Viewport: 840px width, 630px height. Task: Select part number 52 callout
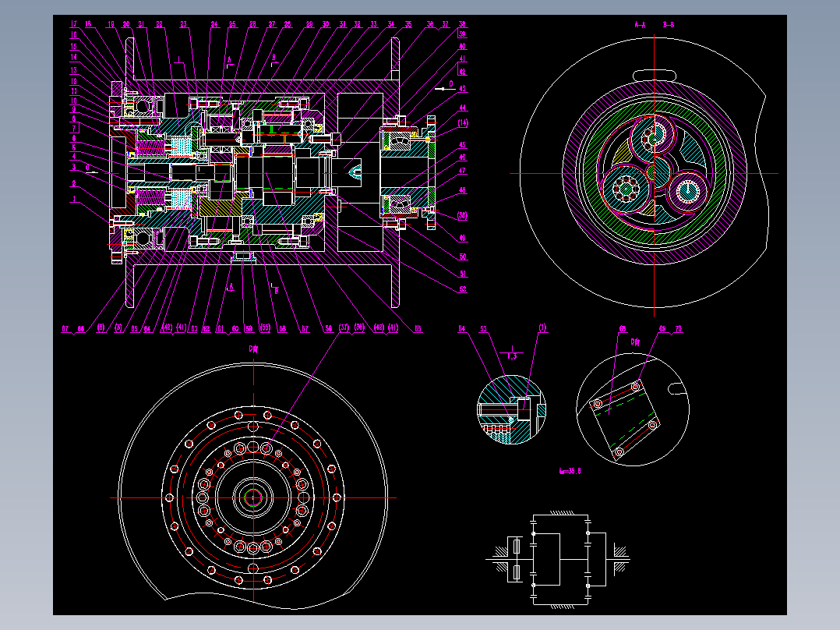(462, 289)
